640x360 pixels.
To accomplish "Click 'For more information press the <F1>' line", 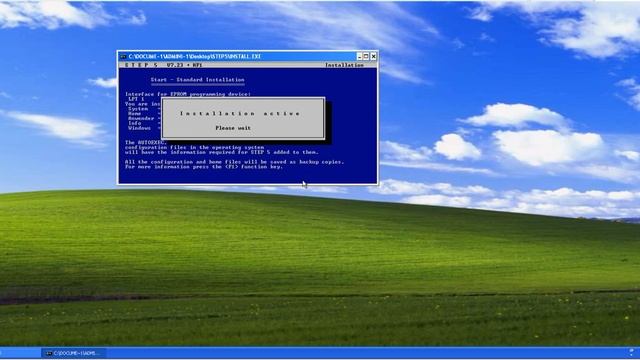I will pyautogui.click(x=204, y=167).
